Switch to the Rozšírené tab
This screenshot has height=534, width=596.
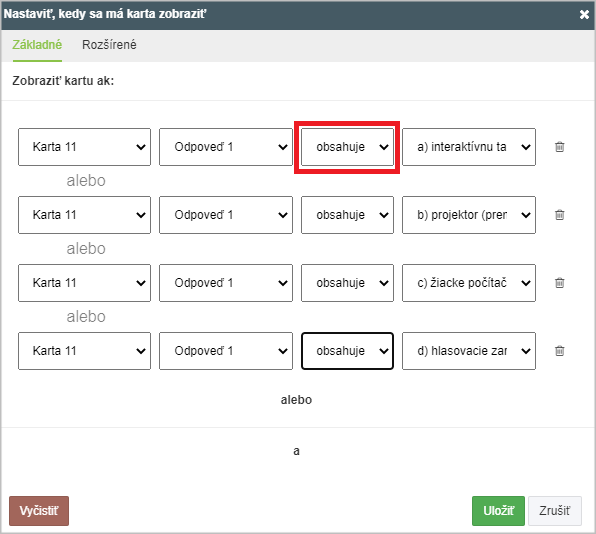(x=109, y=45)
